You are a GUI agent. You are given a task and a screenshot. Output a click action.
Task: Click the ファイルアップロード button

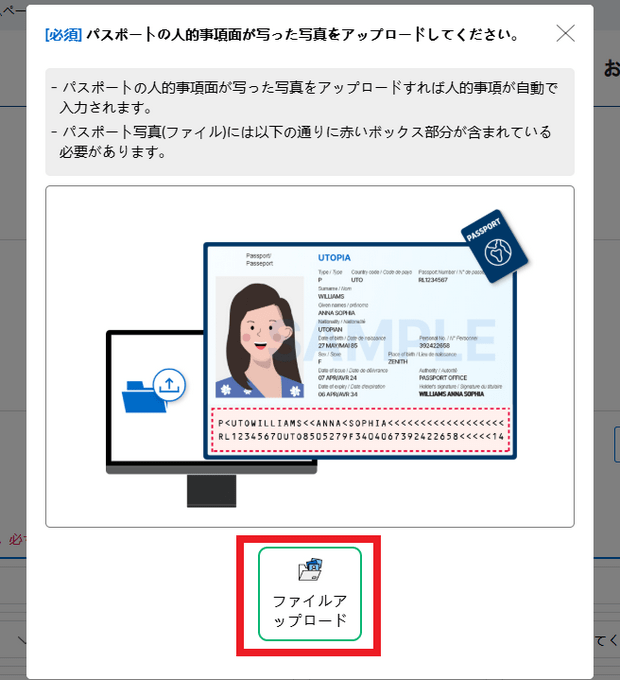coord(310,594)
